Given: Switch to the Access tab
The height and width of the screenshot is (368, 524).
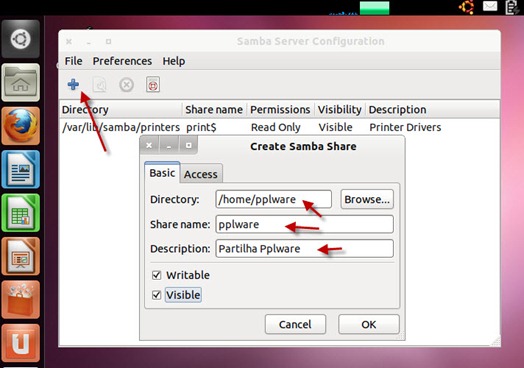Looking at the screenshot, I should 201,174.
